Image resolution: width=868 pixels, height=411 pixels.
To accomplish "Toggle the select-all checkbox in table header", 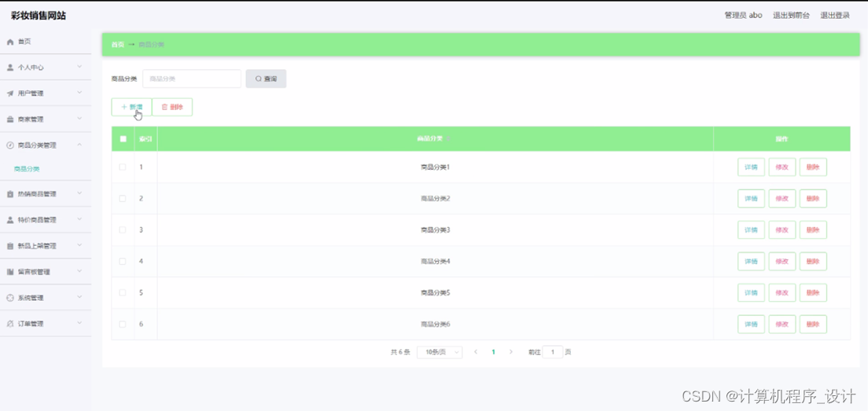I will click(x=123, y=139).
